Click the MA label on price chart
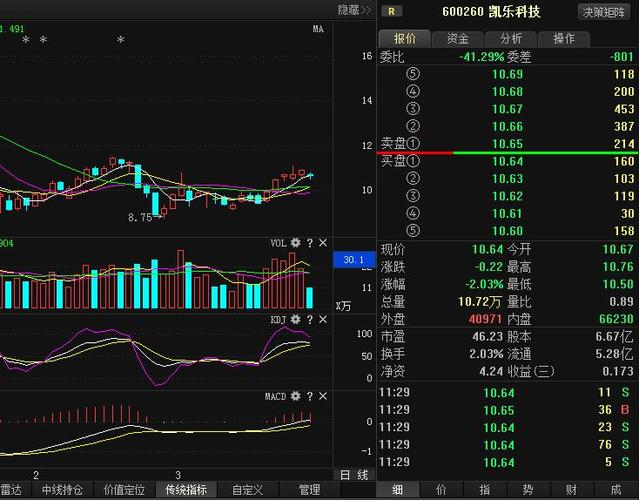The image size is (639, 500). click(x=318, y=29)
